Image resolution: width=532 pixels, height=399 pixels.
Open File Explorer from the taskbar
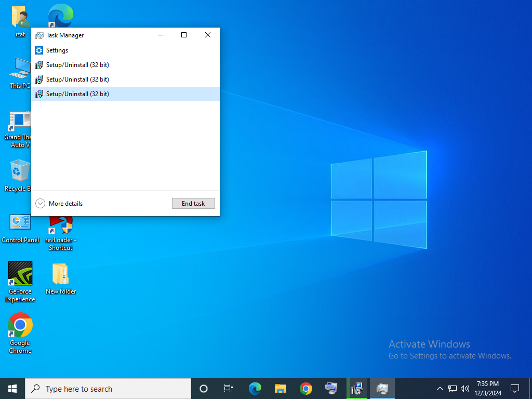pyautogui.click(x=281, y=389)
